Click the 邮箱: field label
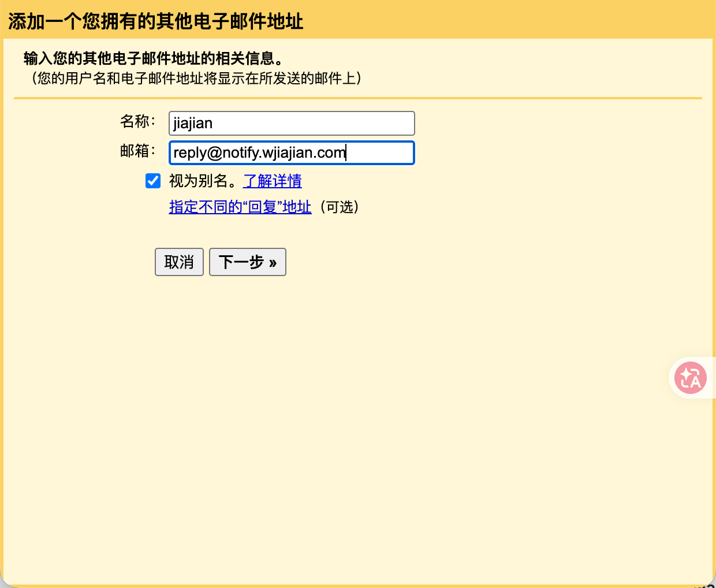The width and height of the screenshot is (716, 588). 138,151
